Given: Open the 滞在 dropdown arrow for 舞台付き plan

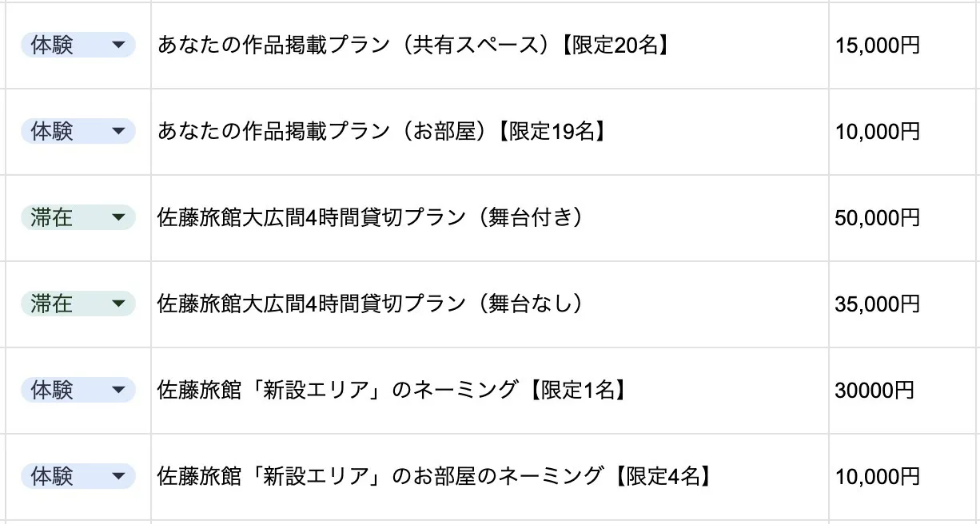Looking at the screenshot, I should click(x=118, y=217).
